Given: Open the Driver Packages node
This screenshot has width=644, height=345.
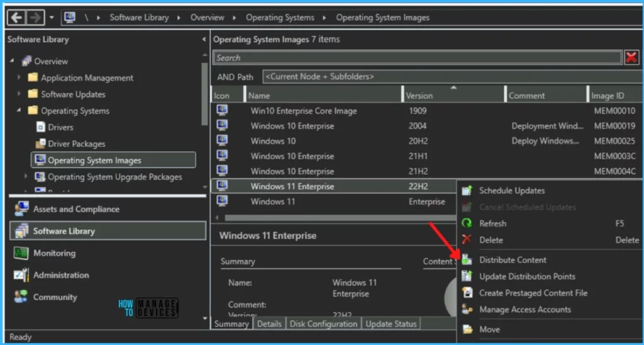Looking at the screenshot, I should click(x=70, y=144).
